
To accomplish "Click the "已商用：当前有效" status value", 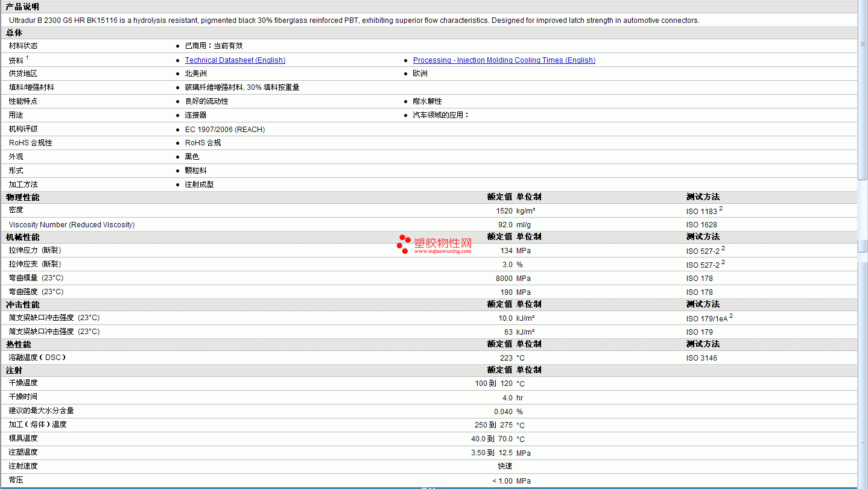I will tap(214, 46).
